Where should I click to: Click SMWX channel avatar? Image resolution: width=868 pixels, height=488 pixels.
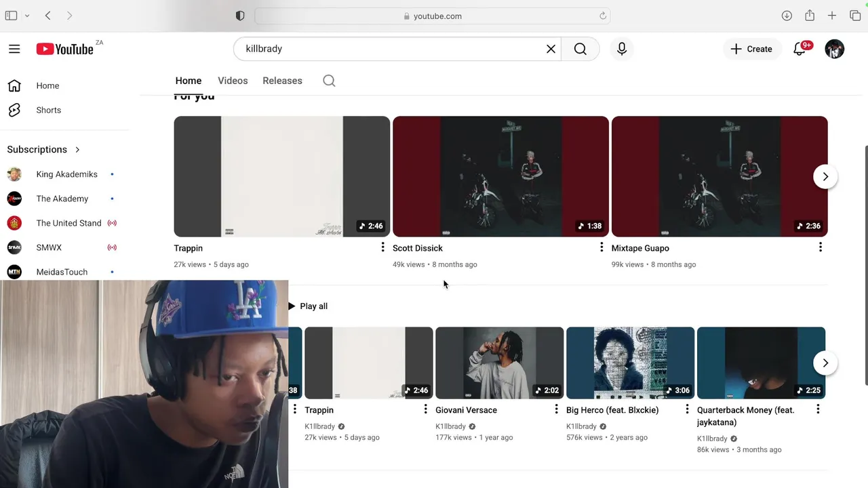tap(14, 247)
